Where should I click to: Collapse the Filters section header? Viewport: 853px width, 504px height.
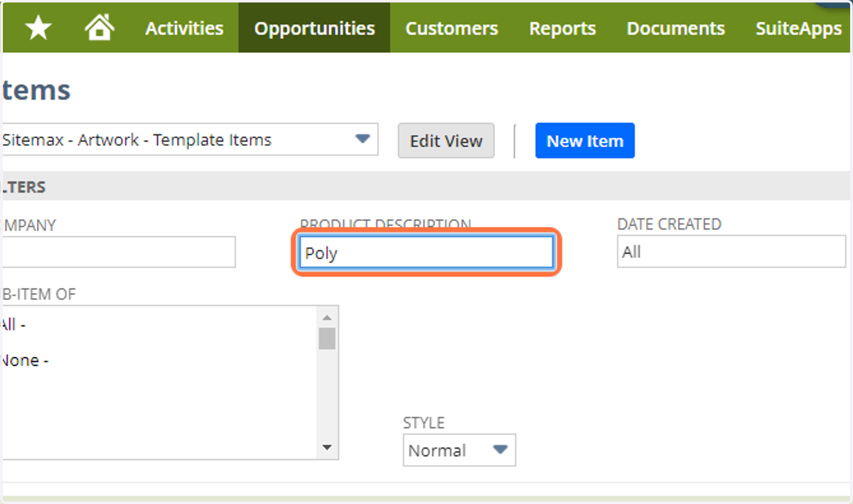click(426, 188)
